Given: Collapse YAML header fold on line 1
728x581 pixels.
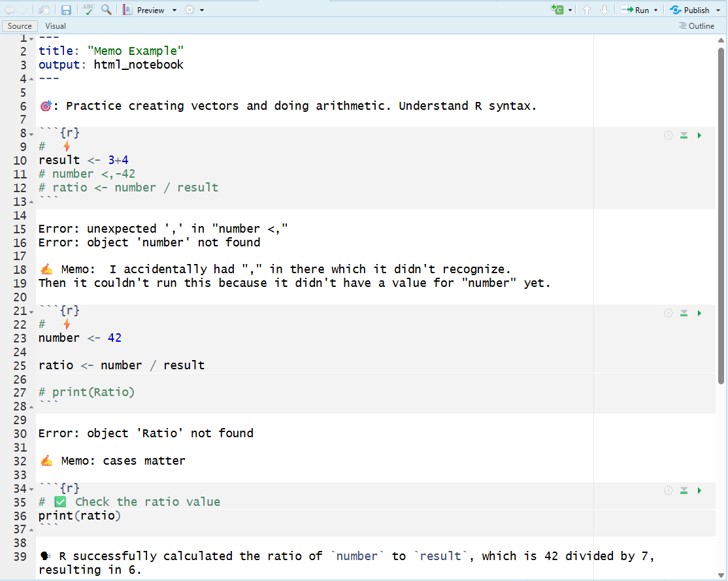Looking at the screenshot, I should [31, 39].
